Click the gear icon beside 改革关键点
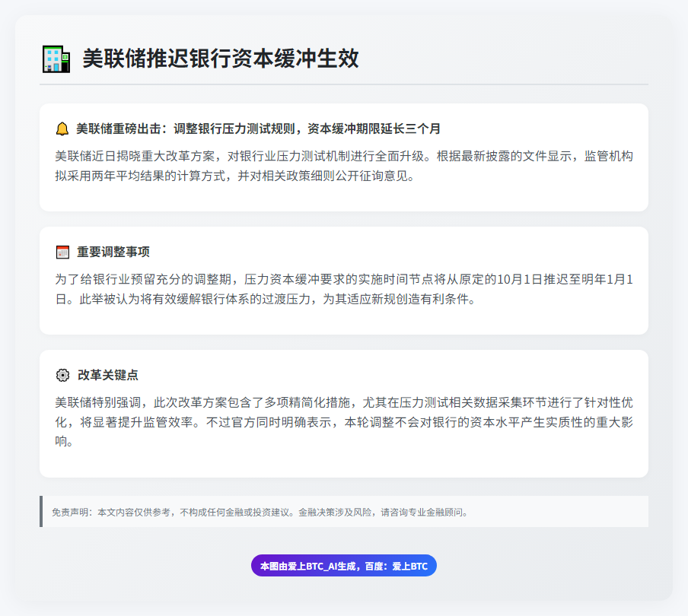The width and height of the screenshot is (688, 616). point(62,375)
